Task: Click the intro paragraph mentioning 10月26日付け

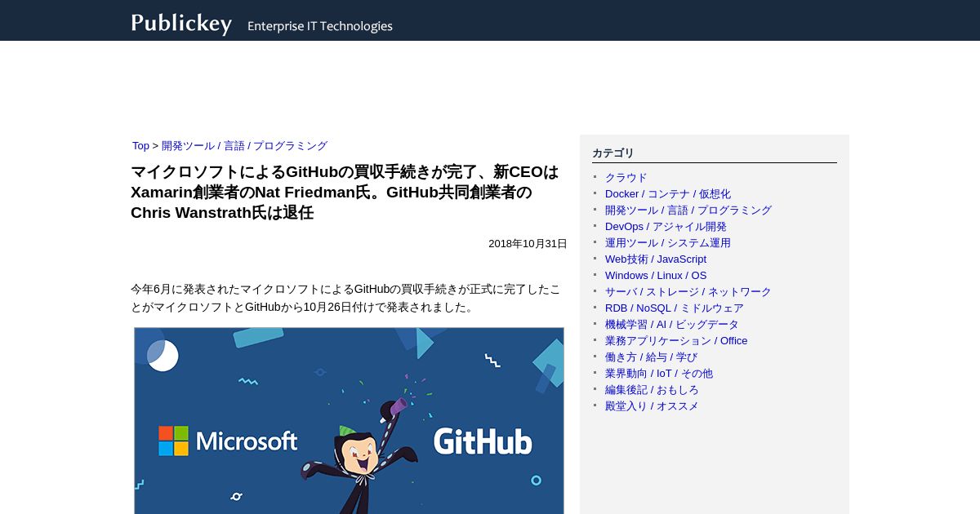Action: click(346, 298)
